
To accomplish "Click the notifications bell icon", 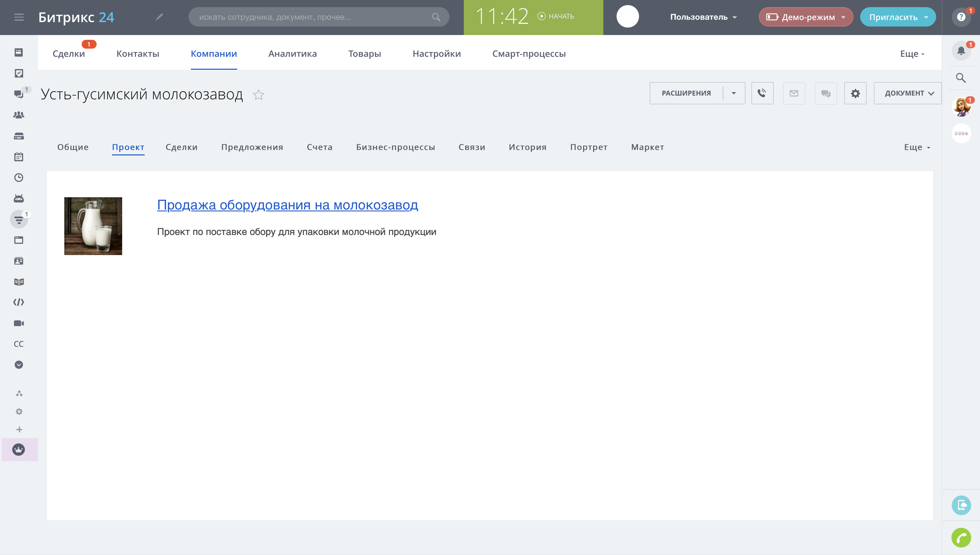I will 961,51.
